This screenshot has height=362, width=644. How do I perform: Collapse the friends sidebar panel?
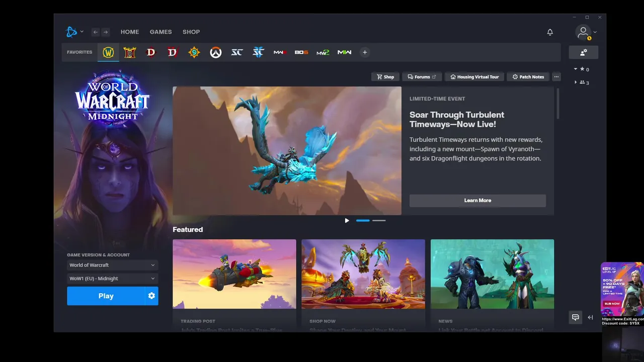pos(590,317)
